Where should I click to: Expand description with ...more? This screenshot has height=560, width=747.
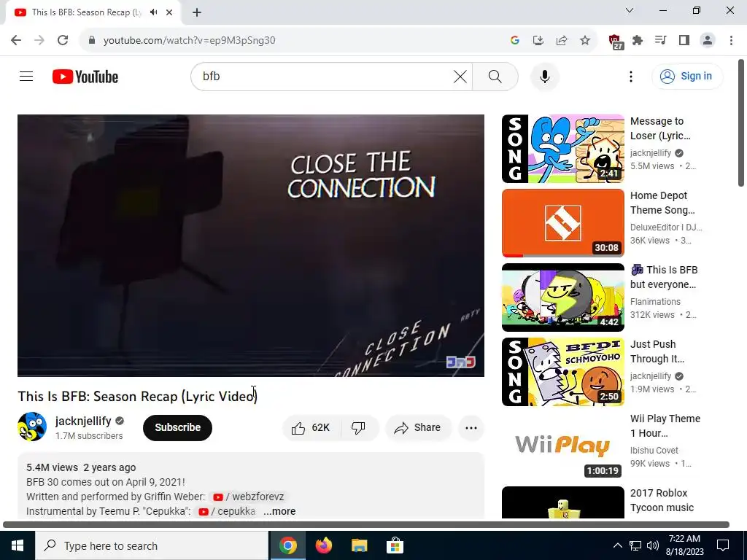279,511
